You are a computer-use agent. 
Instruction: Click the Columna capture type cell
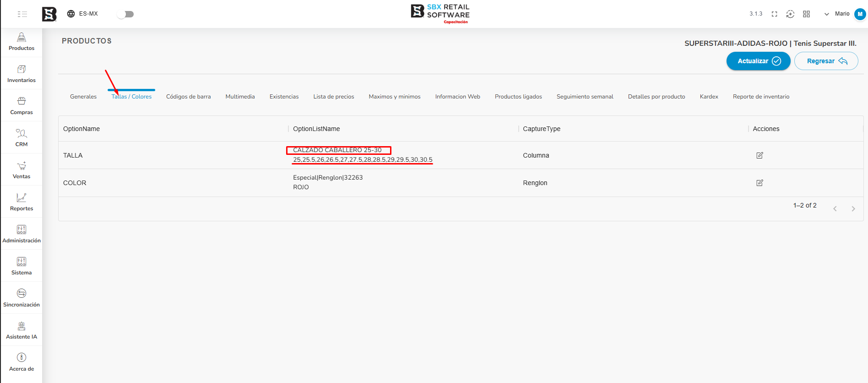[536, 155]
